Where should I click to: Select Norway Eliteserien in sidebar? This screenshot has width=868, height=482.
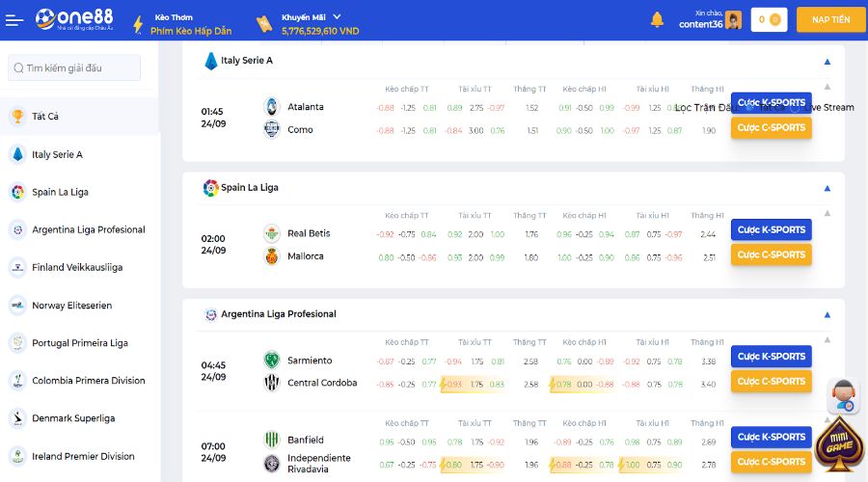(80, 305)
